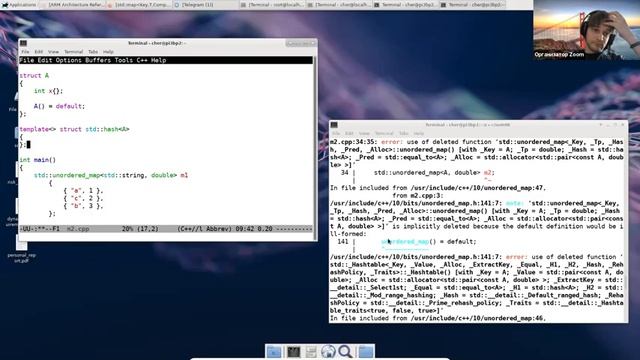The width and height of the screenshot is (640, 360).
Task: Open Emacs Options menu in the editor
Action: coord(69,60)
